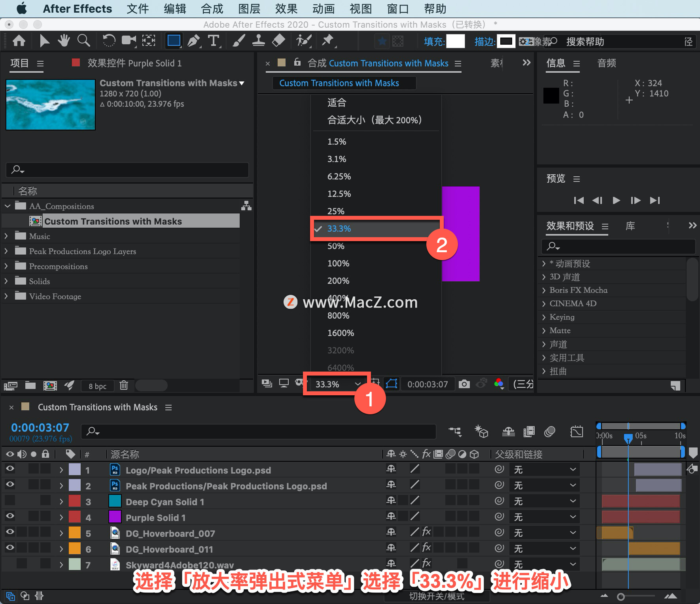Play the preview
700x604 pixels.
click(616, 200)
